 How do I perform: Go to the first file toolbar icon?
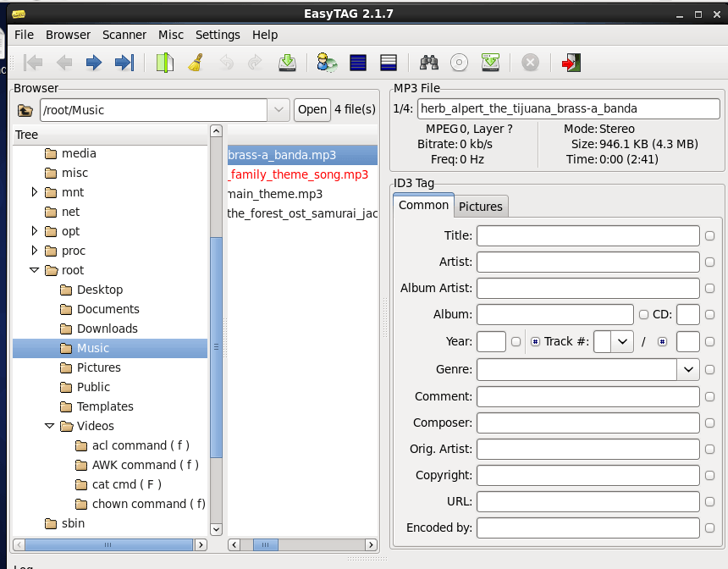[33, 63]
